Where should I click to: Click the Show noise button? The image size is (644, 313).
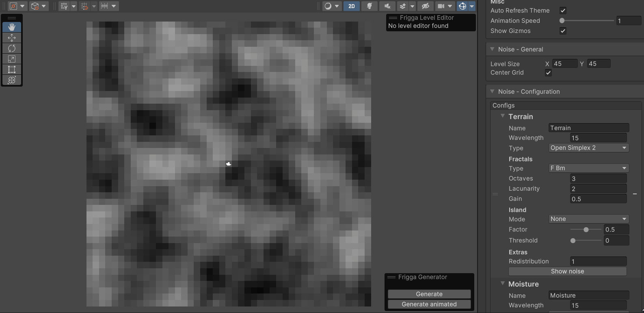[x=567, y=271]
